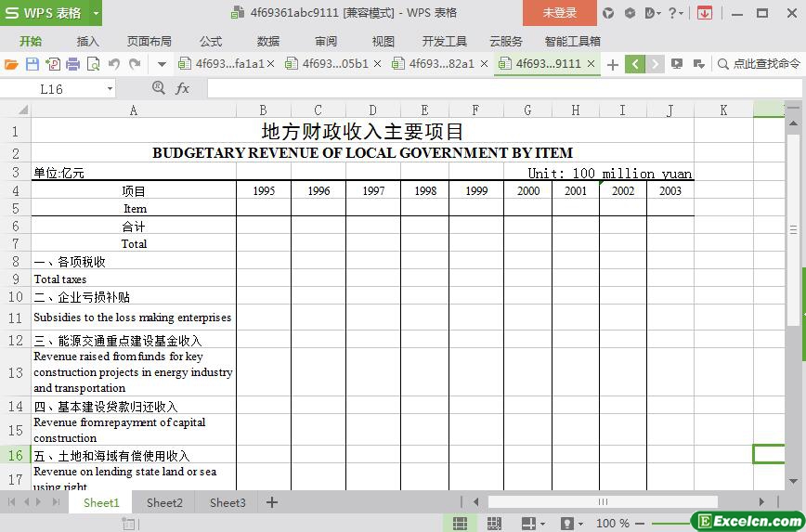Click the cell reading Total taxes
The image size is (806, 532).
[x=134, y=279]
